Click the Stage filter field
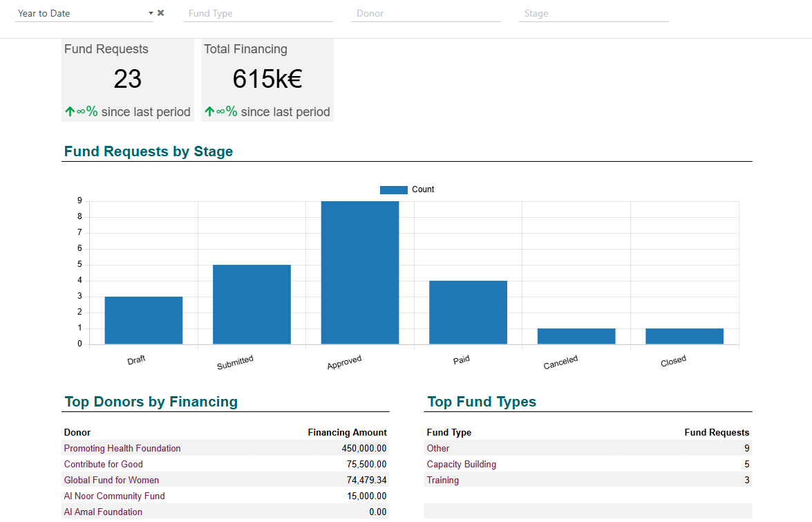Viewport: 812px width, 522px height. click(x=594, y=13)
